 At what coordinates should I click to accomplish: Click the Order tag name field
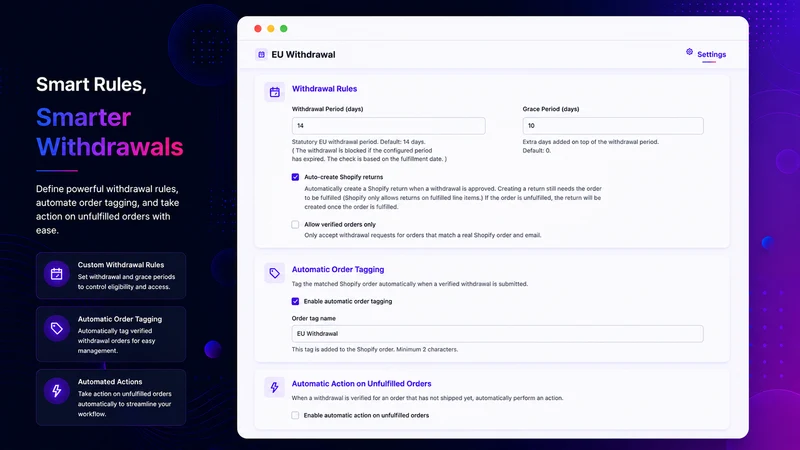(497, 334)
